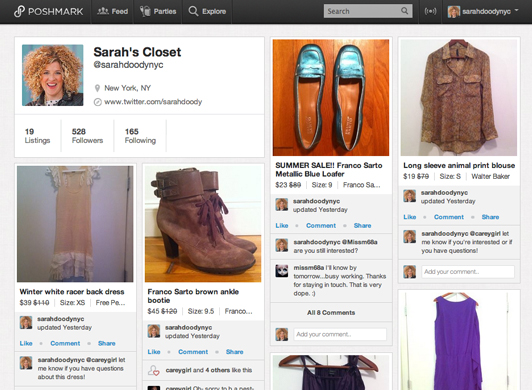Open the dark purple top photo

coord(331,373)
